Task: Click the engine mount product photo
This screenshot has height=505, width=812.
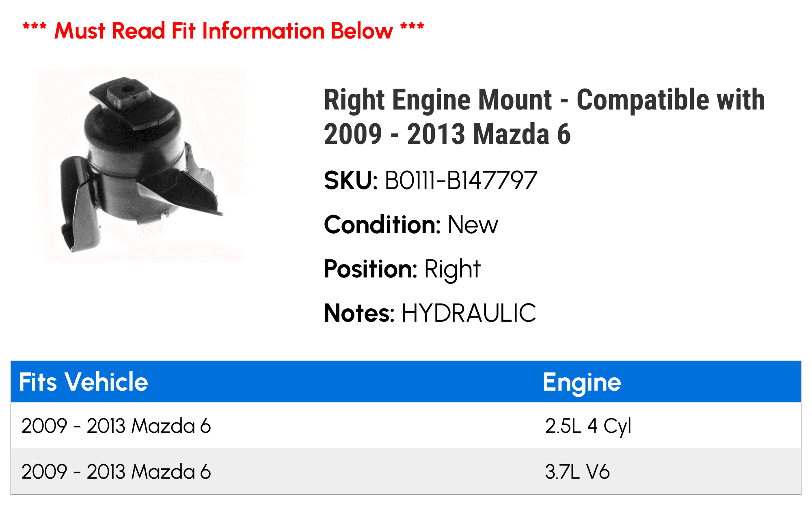Action: [x=142, y=165]
